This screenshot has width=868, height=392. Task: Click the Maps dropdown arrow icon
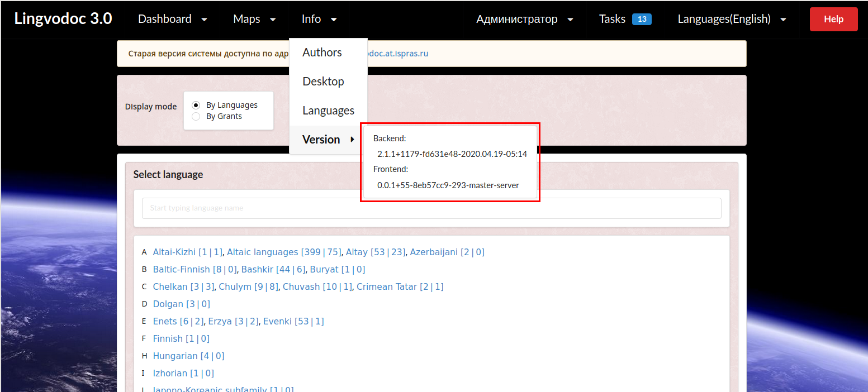(x=272, y=20)
